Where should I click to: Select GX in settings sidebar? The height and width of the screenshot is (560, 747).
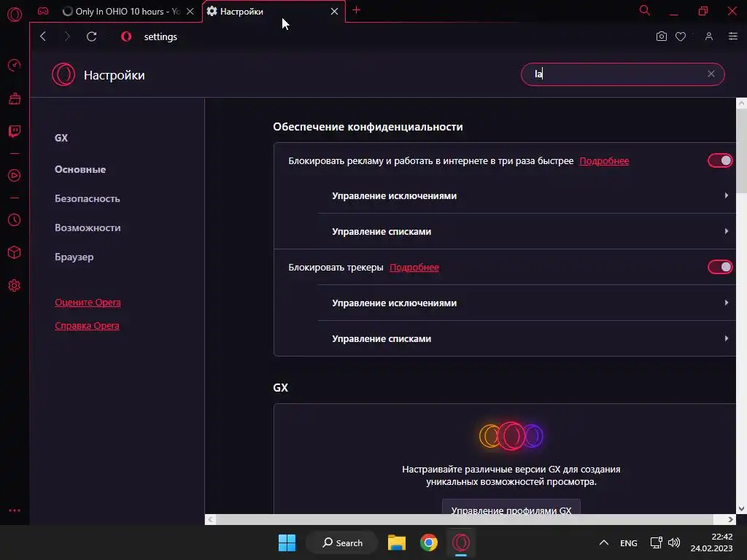tap(61, 138)
